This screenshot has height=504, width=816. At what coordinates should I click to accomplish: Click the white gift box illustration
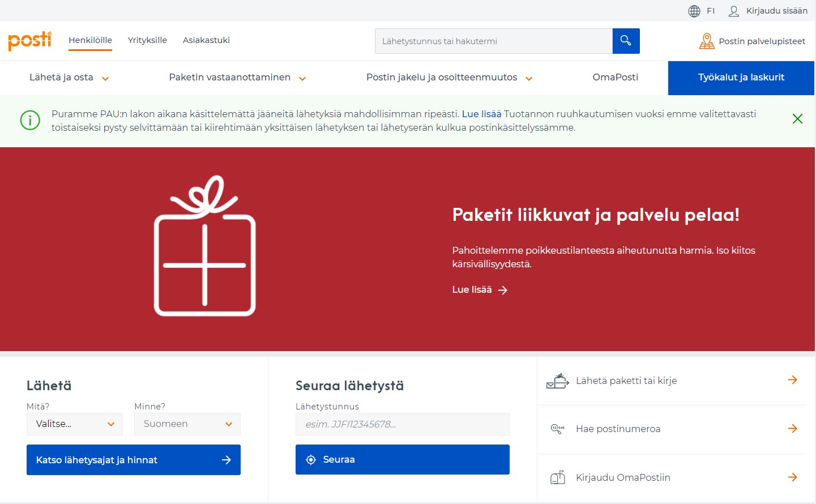coord(205,246)
